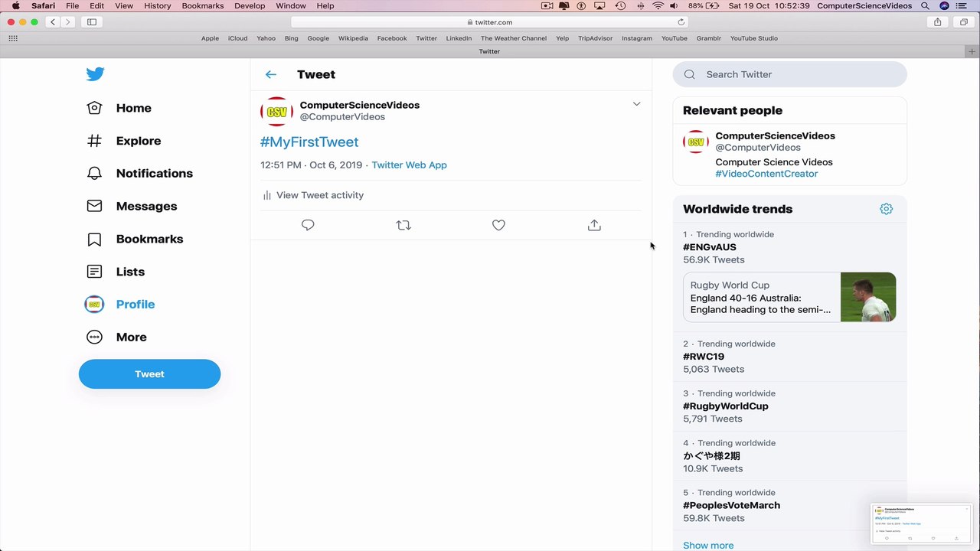Screen dimensions: 980x551
Task: Open the #MyFirstTweet hashtag link
Action: tap(309, 142)
